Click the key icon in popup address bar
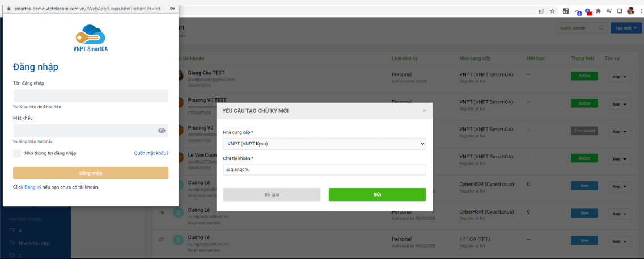644x259 pixels. click(x=172, y=9)
